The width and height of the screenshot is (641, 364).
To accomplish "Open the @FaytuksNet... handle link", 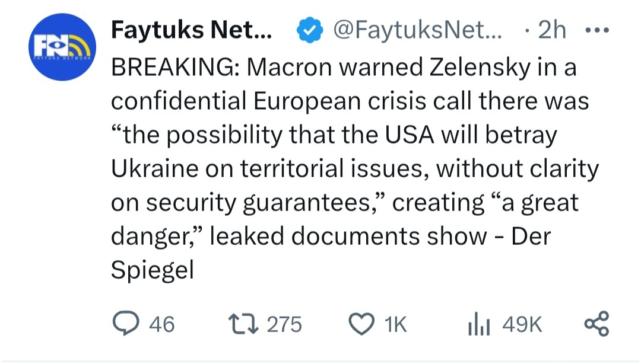I will pyautogui.click(x=418, y=31).
